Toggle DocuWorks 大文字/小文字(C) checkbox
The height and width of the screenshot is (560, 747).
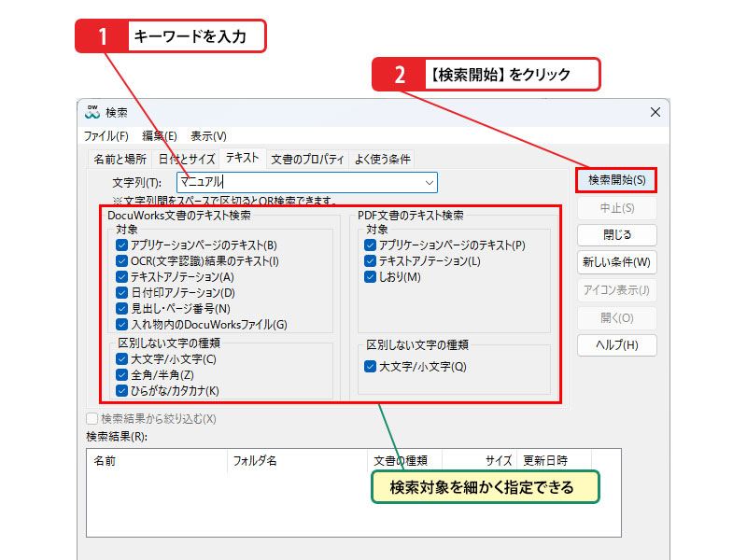pos(121,359)
